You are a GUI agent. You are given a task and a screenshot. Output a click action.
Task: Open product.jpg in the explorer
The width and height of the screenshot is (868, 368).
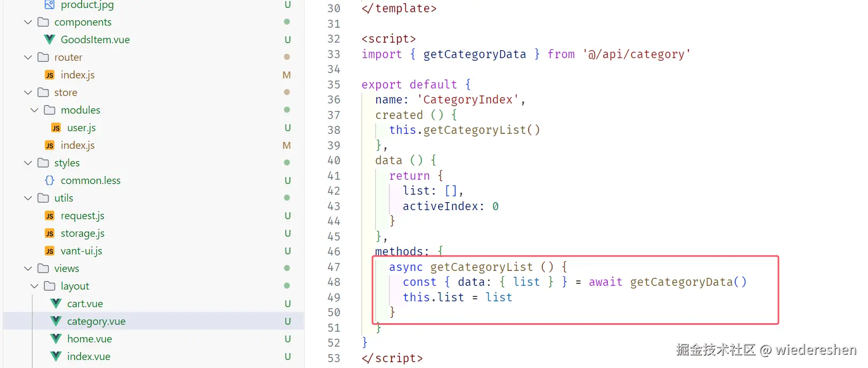(87, 5)
